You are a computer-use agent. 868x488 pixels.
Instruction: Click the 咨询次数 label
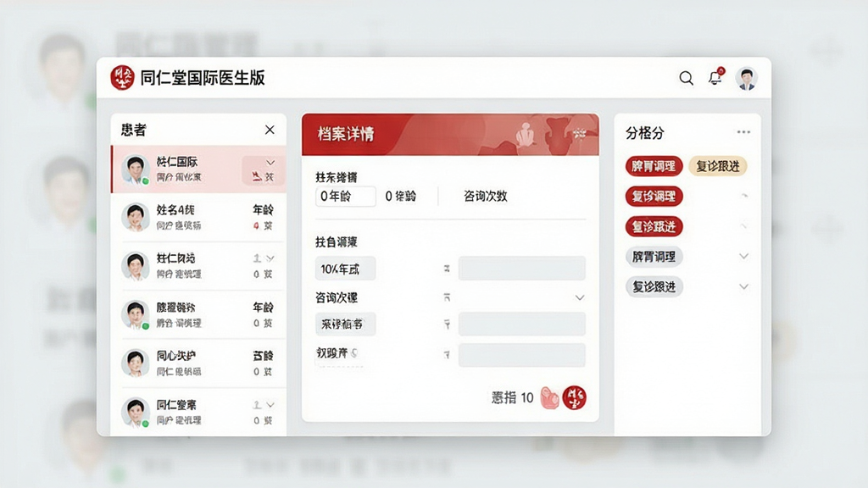[x=486, y=196]
